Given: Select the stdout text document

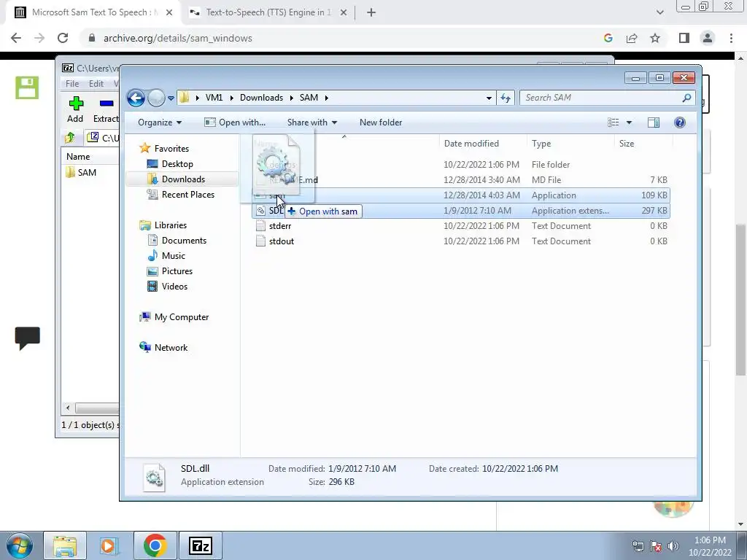Looking at the screenshot, I should (461, 241).
